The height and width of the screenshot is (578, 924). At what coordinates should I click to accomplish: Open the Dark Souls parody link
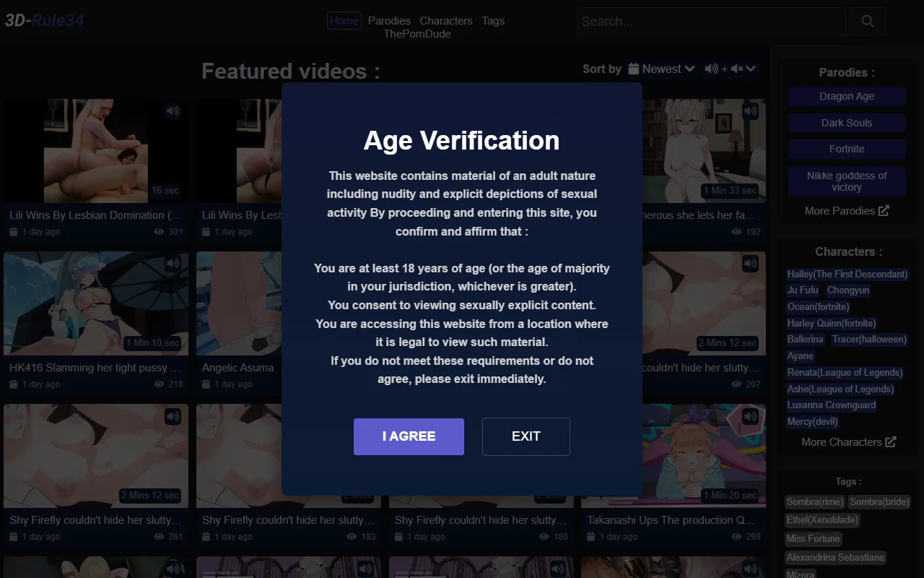[846, 122]
